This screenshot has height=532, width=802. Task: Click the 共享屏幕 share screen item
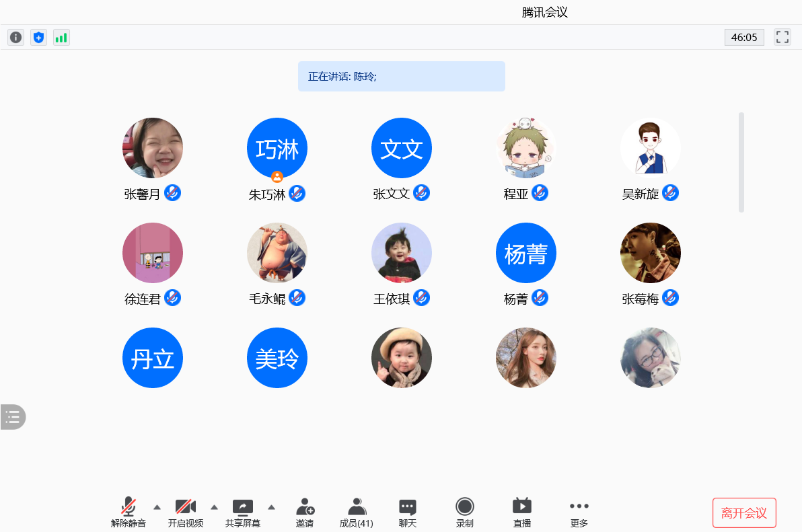point(243,512)
